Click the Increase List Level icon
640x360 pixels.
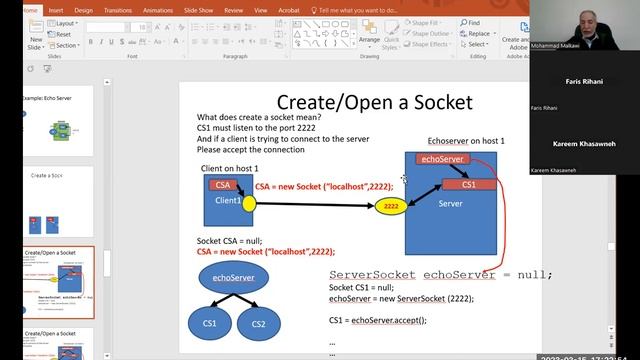237,27
